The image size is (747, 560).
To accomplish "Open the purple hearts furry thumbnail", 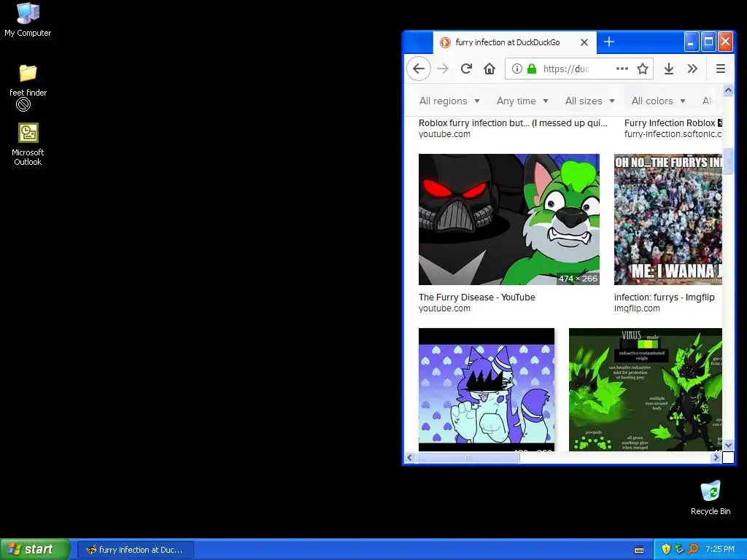I will point(487,389).
